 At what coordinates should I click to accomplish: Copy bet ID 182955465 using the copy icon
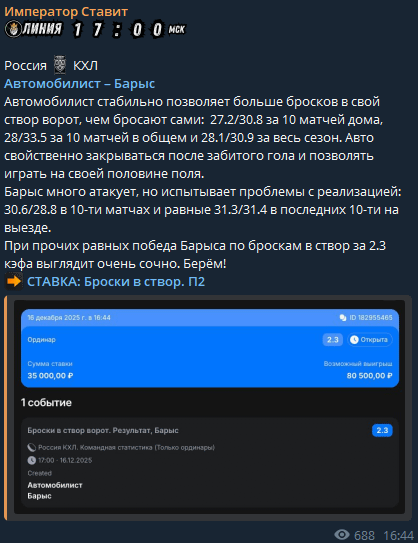(343, 318)
